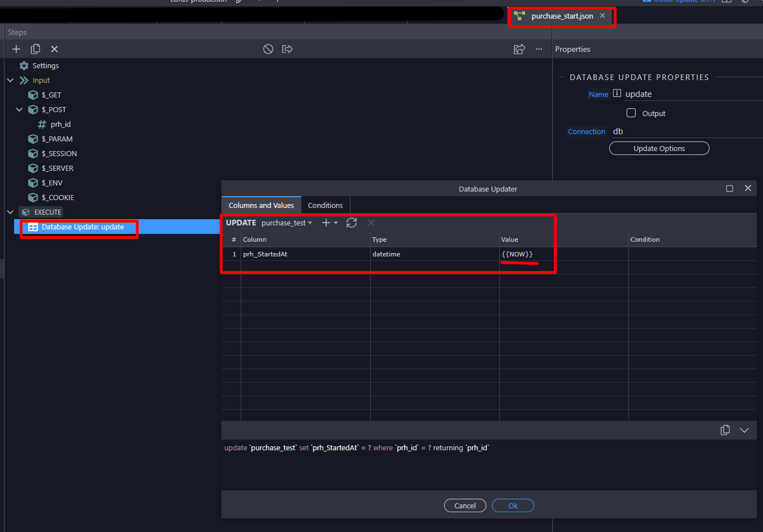Confirm with the Ok button
This screenshot has width=763, height=532.
513,506
